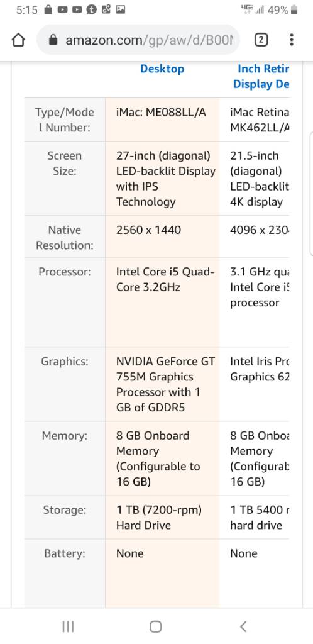Tap the Processor: row label
This screenshot has width=313, height=644.
coord(65,272)
